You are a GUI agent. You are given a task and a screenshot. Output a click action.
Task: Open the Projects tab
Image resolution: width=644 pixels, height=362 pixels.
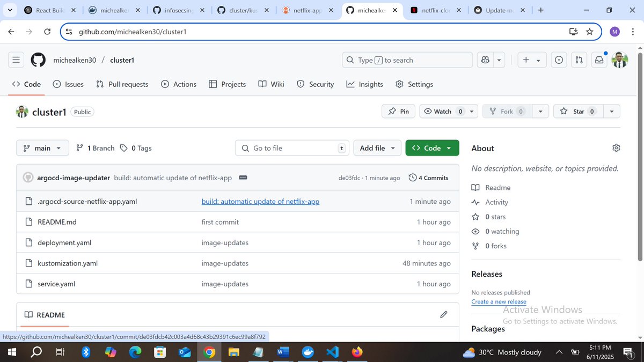tap(227, 84)
